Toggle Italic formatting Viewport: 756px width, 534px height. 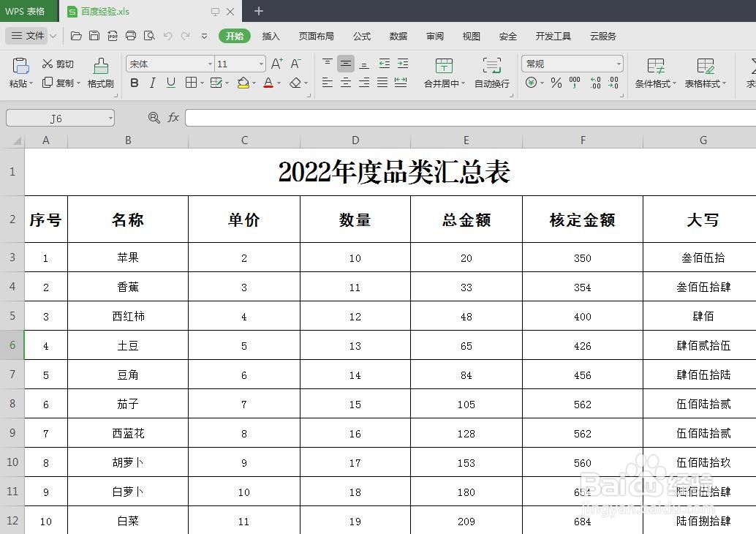(152, 83)
